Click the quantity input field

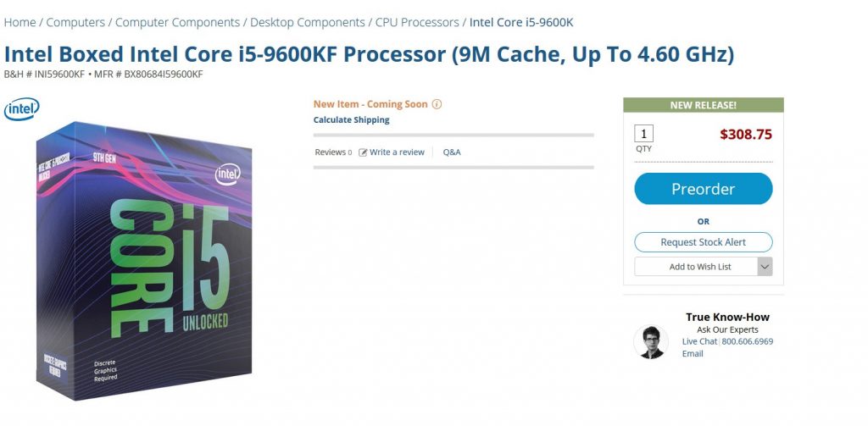pos(644,133)
